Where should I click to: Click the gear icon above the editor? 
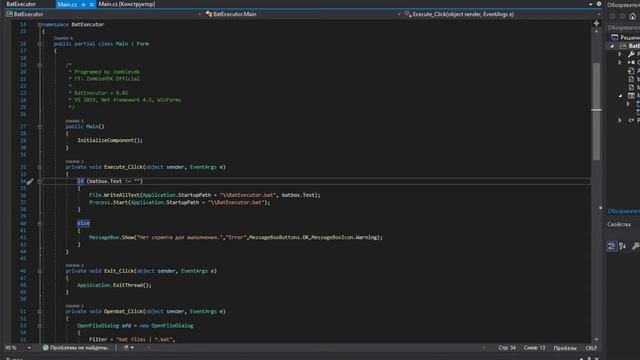[x=599, y=4]
